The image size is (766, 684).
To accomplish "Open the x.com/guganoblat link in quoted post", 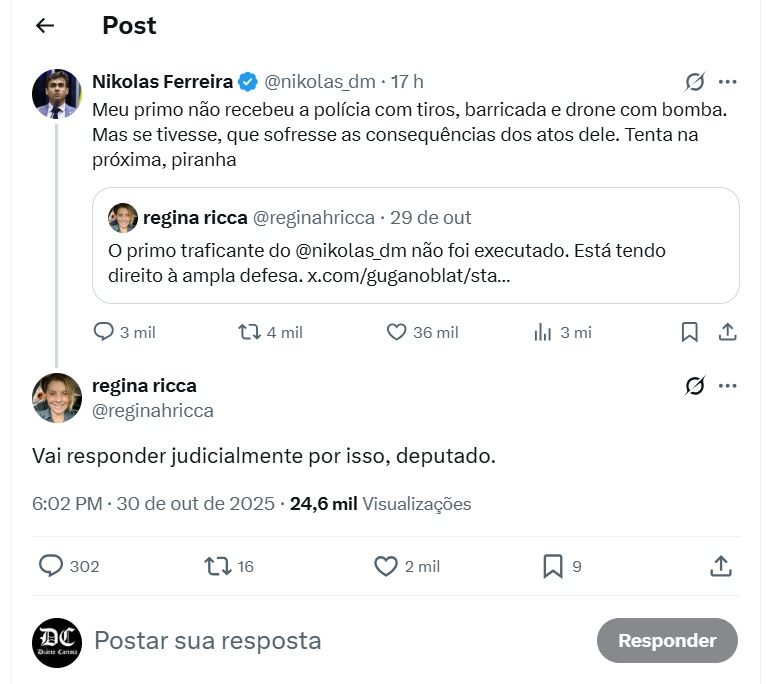I will pyautogui.click(x=408, y=276).
